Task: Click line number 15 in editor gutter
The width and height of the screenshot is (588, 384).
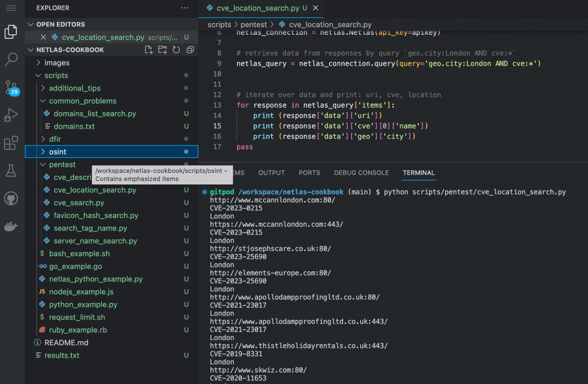Action: pos(217,126)
